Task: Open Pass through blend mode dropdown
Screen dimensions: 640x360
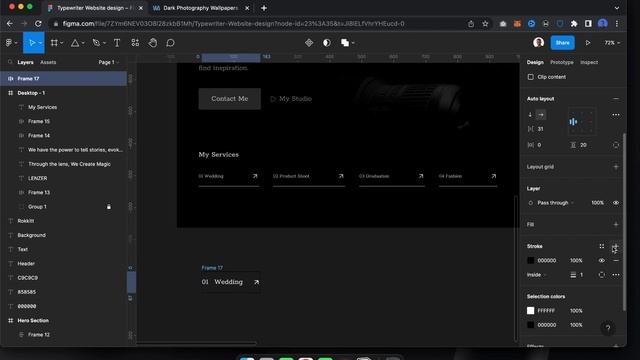Action: pyautogui.click(x=555, y=203)
